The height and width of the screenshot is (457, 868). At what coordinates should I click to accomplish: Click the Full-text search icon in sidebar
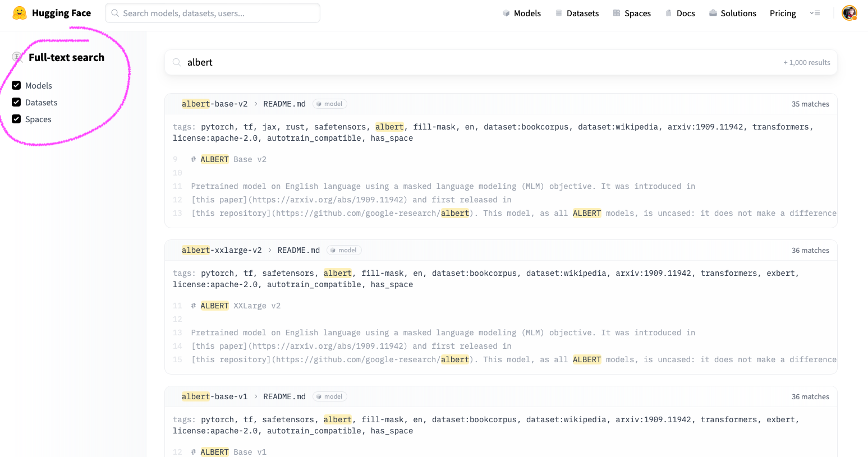(x=17, y=57)
